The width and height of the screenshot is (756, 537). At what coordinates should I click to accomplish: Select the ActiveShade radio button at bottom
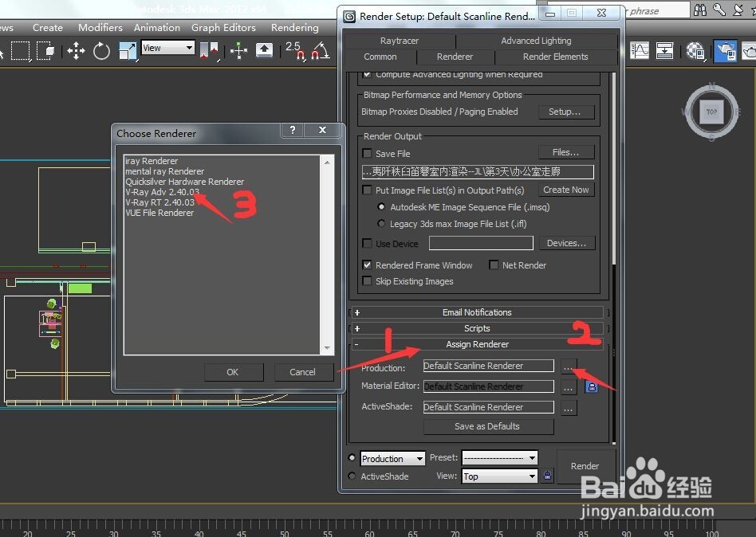click(352, 476)
